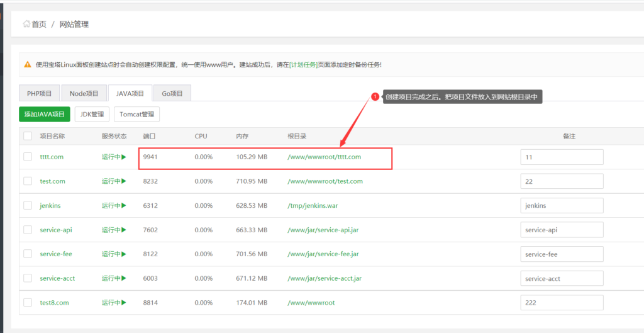
Task: Open Tomcat管理
Action: pyautogui.click(x=136, y=115)
